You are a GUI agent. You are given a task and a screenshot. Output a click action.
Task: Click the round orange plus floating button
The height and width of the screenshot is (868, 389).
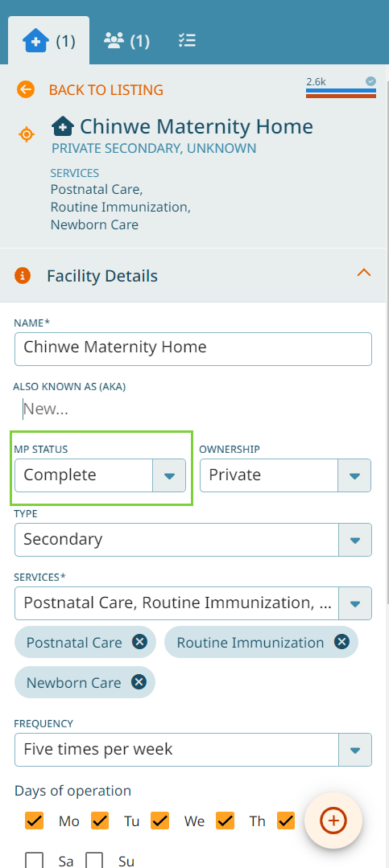point(333,821)
